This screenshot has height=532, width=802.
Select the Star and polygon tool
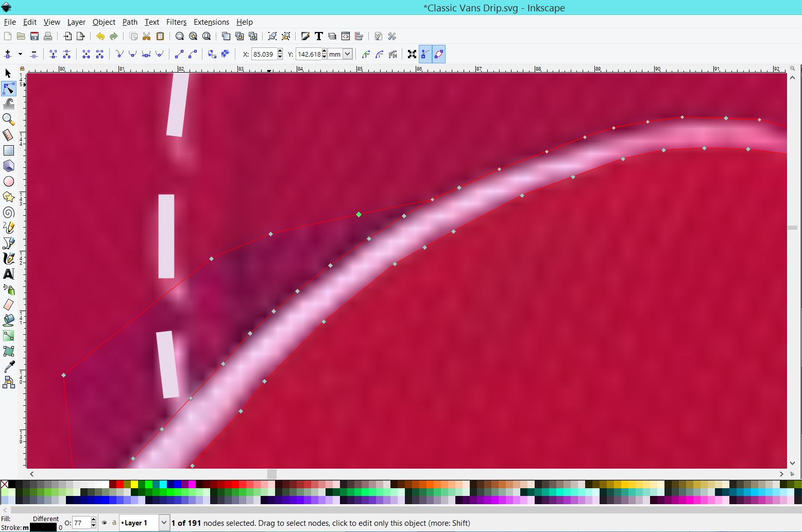point(9,197)
